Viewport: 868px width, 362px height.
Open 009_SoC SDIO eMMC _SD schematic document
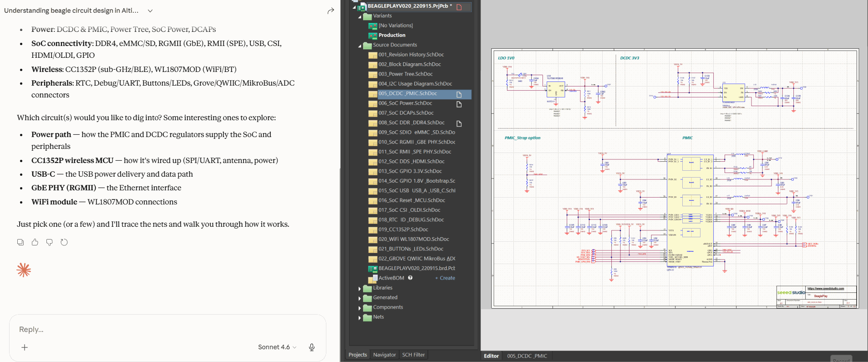417,133
